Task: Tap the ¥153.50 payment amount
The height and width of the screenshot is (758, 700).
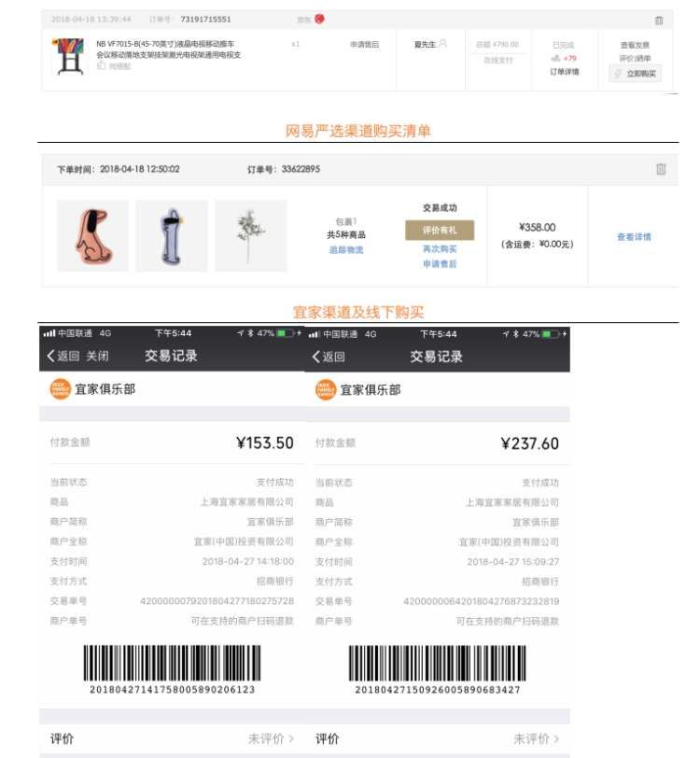Action: (x=265, y=442)
